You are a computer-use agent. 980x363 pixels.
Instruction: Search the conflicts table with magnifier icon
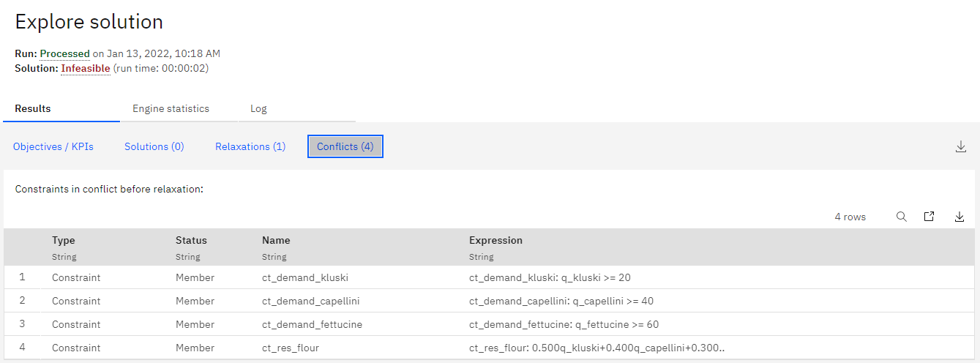[x=902, y=217]
